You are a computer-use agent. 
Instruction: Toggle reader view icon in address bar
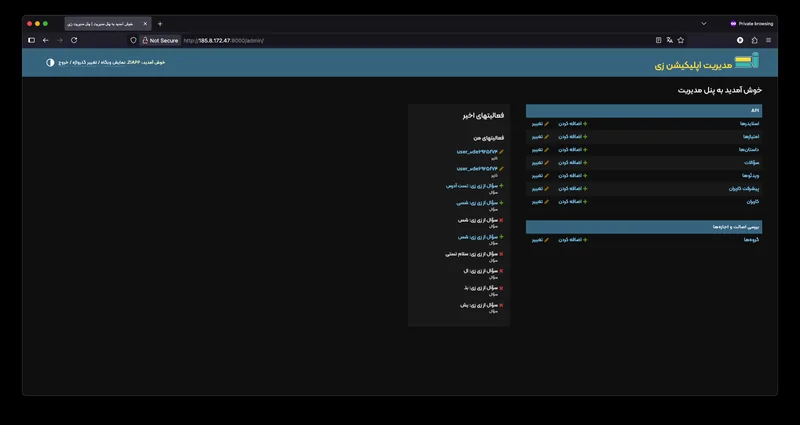pyautogui.click(x=658, y=40)
